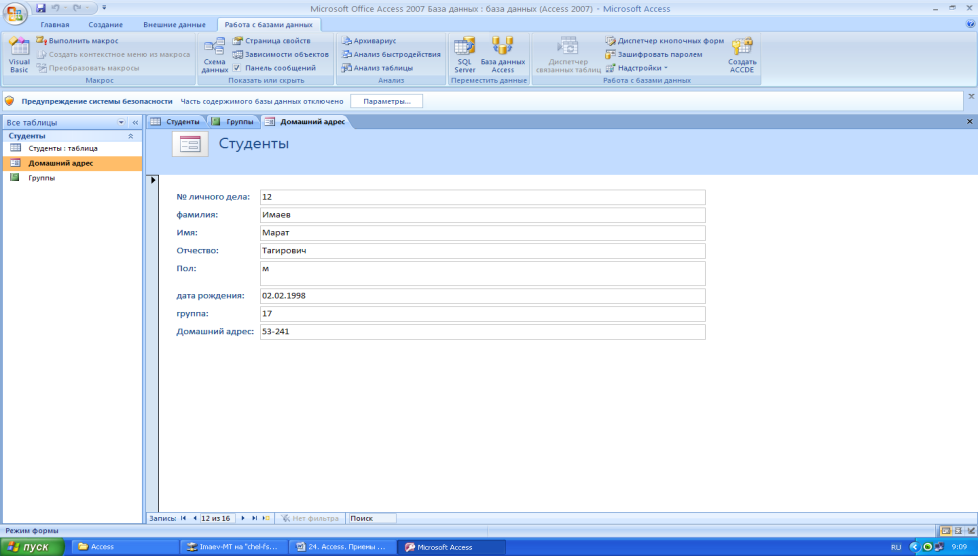Screen dimensions: 978x556
Task: Click the record selector arrow
Action: 153,180
